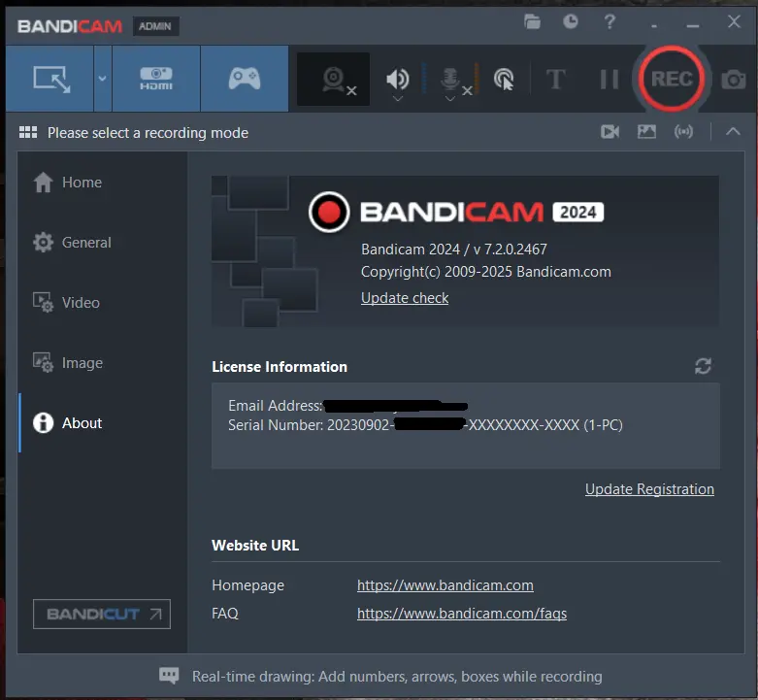Toggle the text overlay T icon
Screen dimensions: 758x700
click(x=556, y=79)
